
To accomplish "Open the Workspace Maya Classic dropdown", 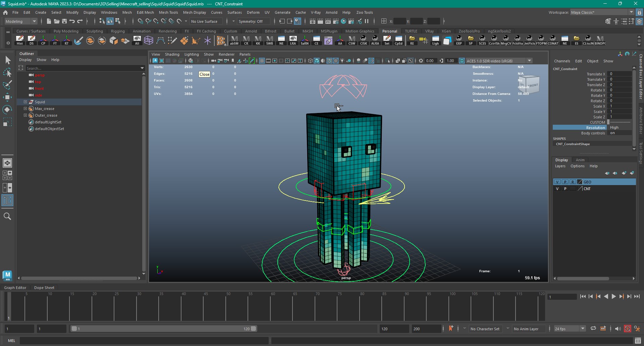I will click(x=602, y=12).
